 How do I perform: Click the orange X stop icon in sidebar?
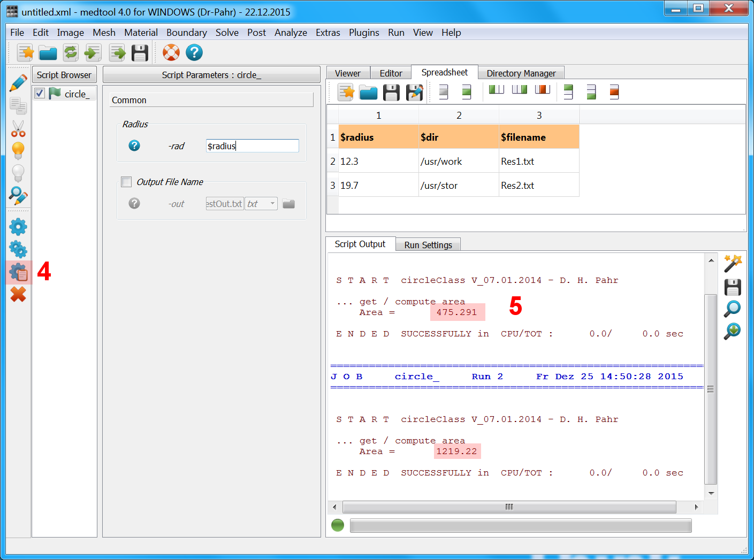tap(18, 294)
